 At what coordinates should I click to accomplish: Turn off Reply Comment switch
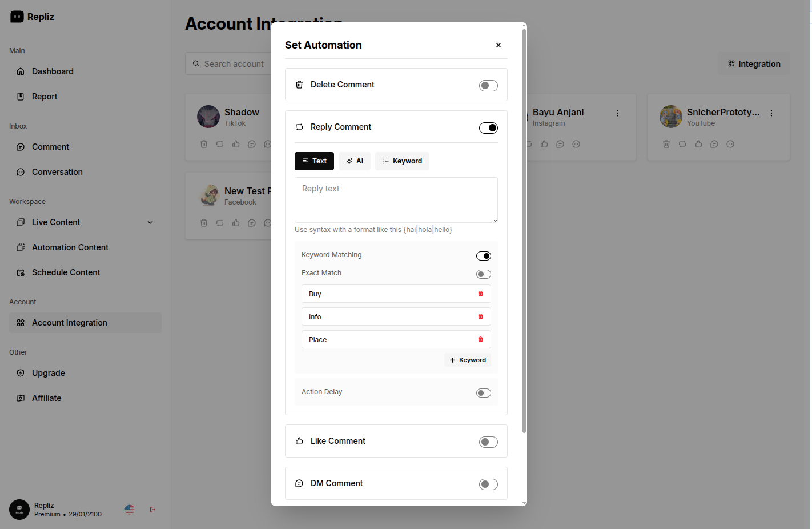coord(488,128)
